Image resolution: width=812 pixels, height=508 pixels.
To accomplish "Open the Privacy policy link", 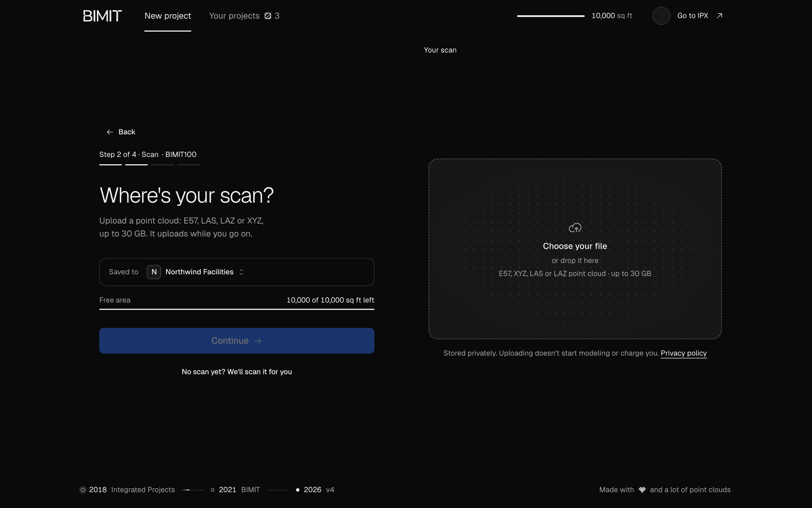I will 683,353.
